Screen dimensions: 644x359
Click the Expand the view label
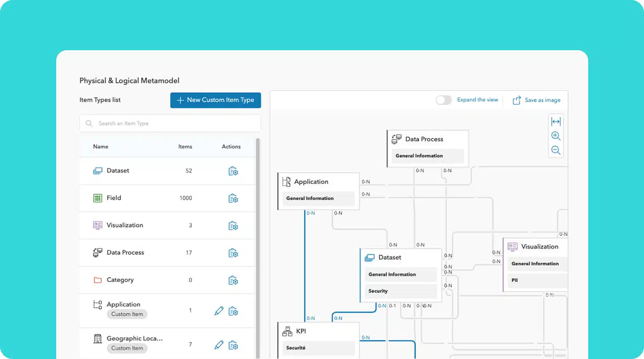[477, 100]
